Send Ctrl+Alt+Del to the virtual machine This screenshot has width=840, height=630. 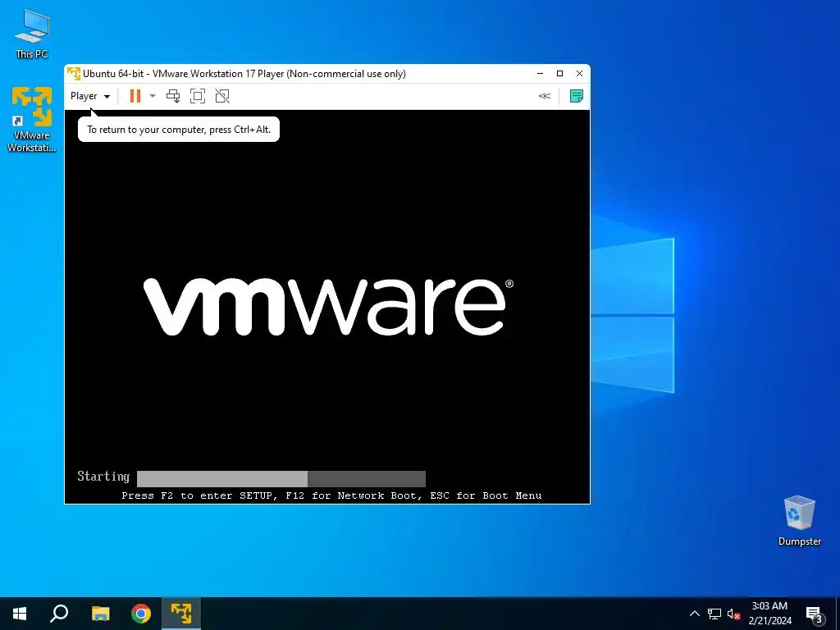coord(173,96)
